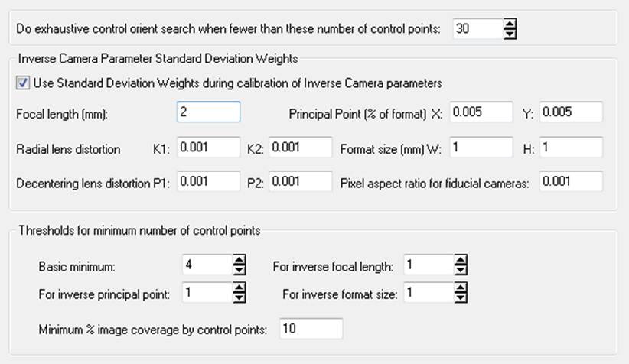Toggle Use Standard Deviation Weights checkbox
The width and height of the screenshot is (629, 364).
click(x=21, y=81)
